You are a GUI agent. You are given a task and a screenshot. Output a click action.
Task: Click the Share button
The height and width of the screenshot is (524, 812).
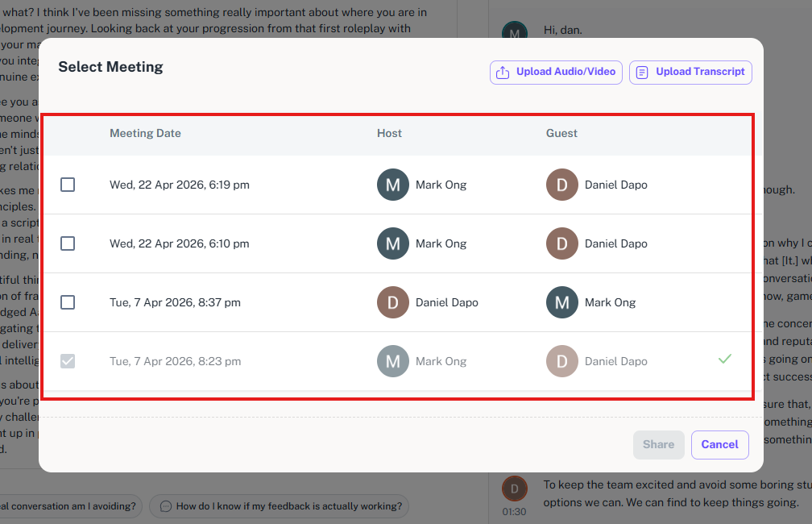coord(659,445)
